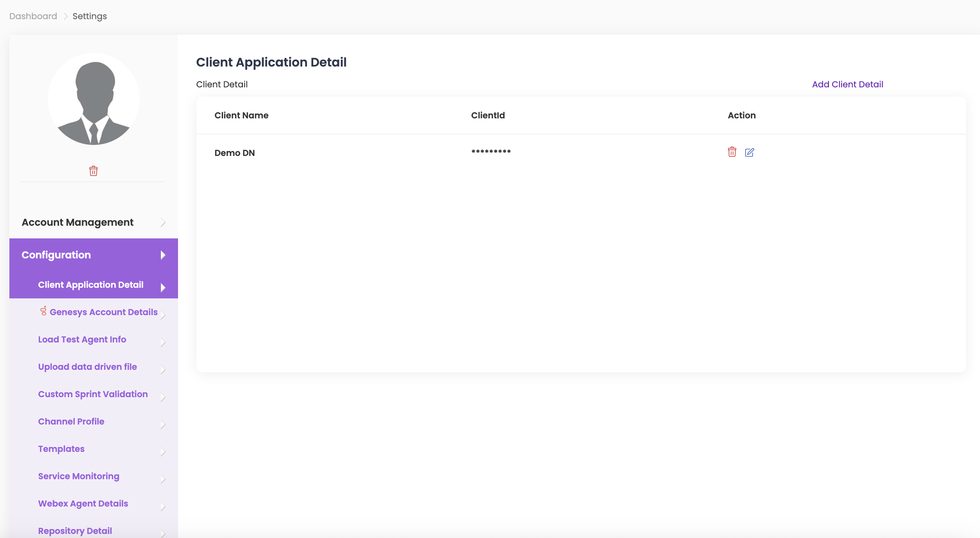Expand Account Management section chevron
Image resolution: width=980 pixels, height=538 pixels.
click(163, 222)
